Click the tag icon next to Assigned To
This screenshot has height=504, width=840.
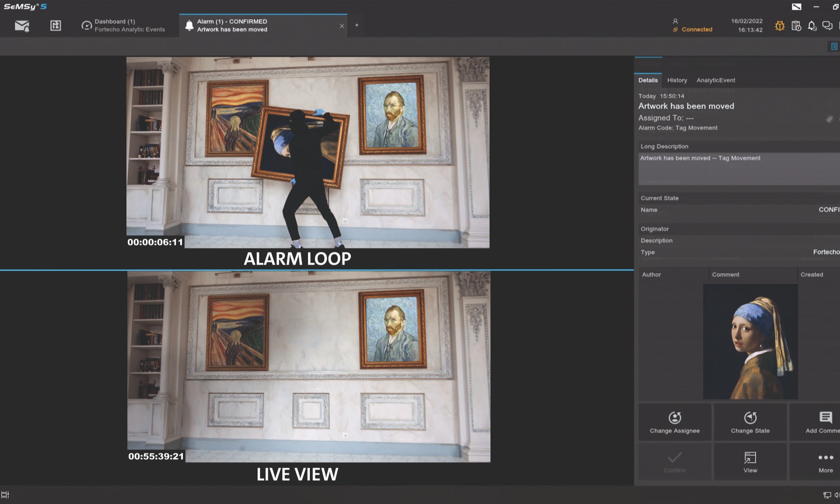tap(829, 119)
